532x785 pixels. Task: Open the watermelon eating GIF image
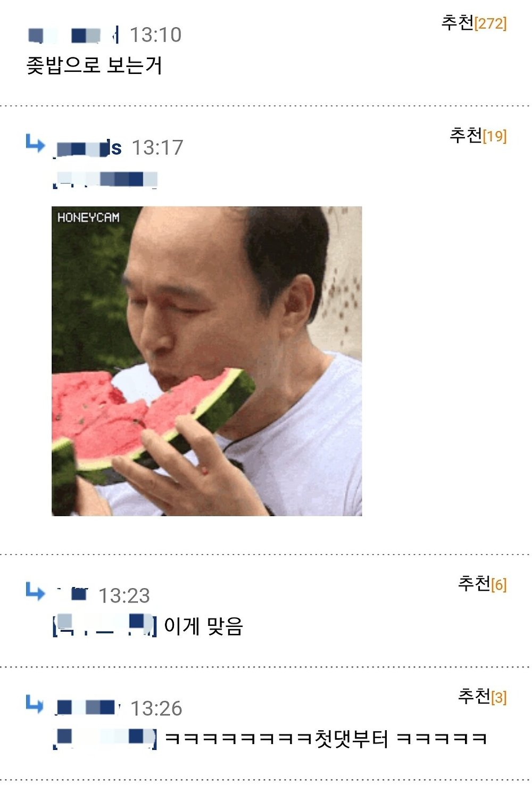(207, 361)
